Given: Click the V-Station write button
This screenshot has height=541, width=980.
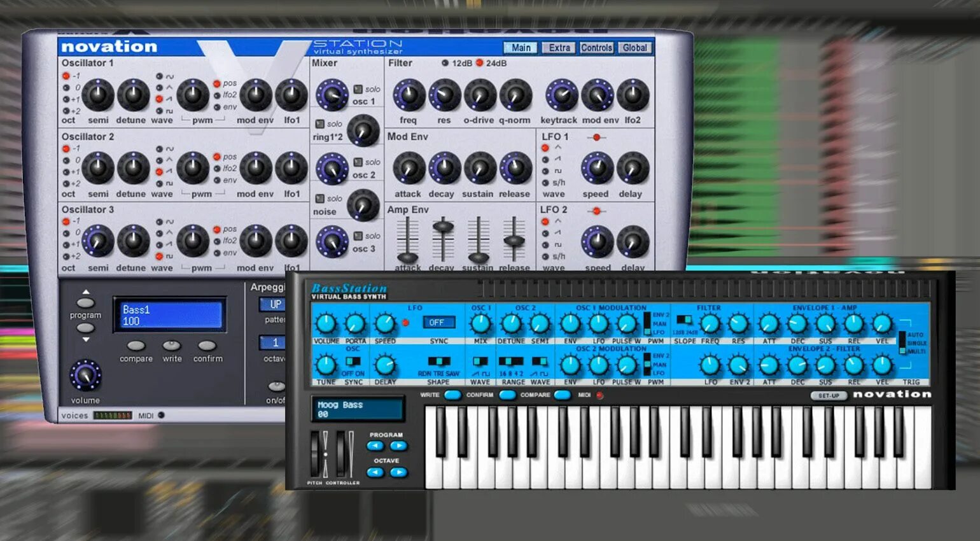Looking at the screenshot, I should [x=172, y=346].
